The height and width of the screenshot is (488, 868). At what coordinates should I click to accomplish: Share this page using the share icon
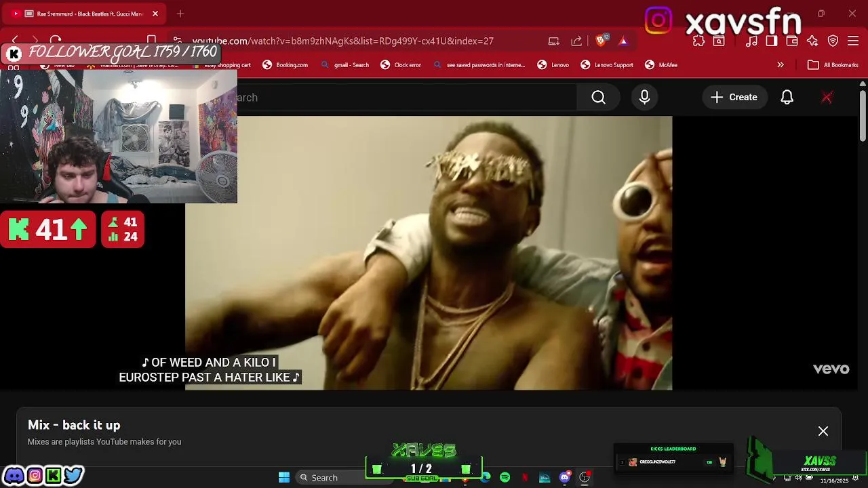[x=576, y=41]
